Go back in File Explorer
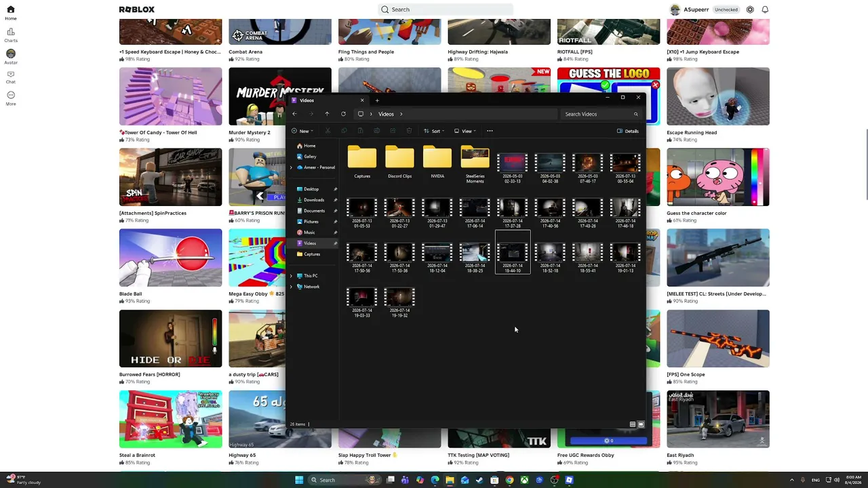The width and height of the screenshot is (868, 488). coord(294,114)
